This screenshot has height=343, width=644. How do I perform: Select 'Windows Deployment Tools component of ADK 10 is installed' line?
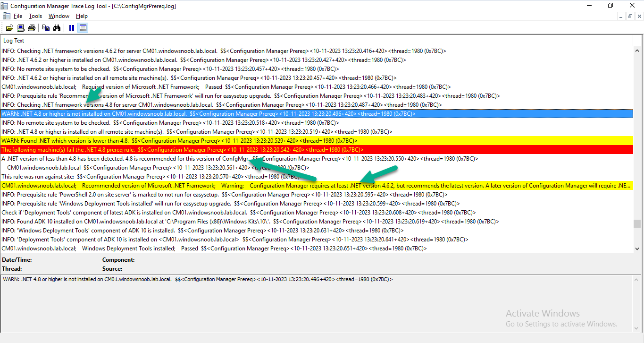tap(317, 231)
